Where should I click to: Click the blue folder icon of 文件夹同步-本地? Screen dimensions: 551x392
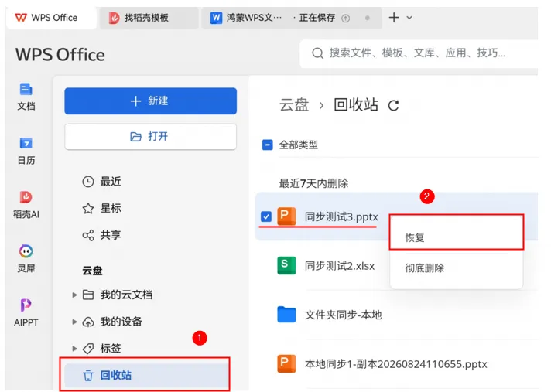286,315
